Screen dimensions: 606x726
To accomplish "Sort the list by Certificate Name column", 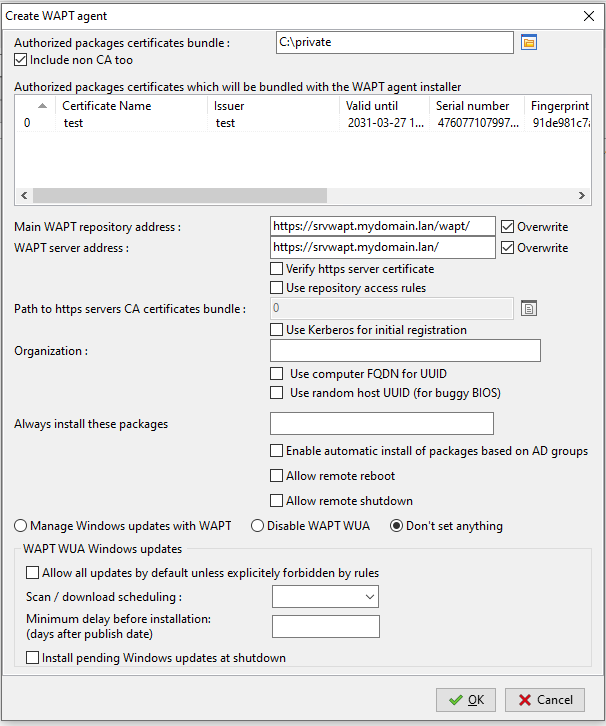I will (106, 106).
